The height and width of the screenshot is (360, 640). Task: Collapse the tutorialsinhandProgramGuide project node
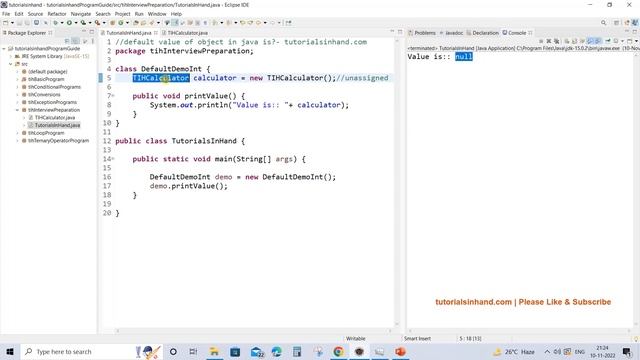click(4, 49)
